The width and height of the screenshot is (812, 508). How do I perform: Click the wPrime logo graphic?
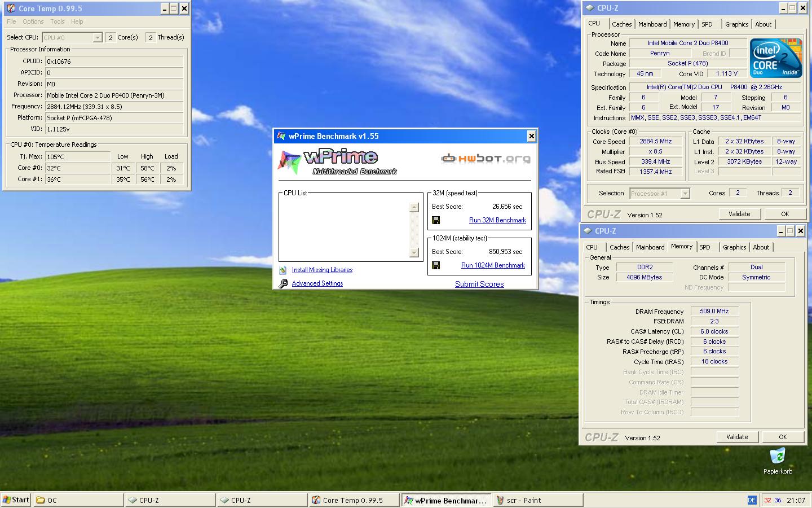pos(337,162)
